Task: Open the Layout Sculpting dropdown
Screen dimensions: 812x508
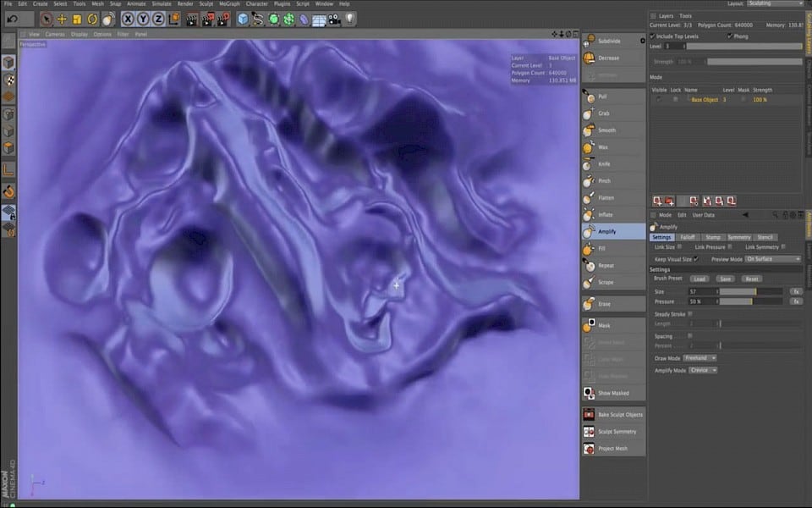Action: 776,3
